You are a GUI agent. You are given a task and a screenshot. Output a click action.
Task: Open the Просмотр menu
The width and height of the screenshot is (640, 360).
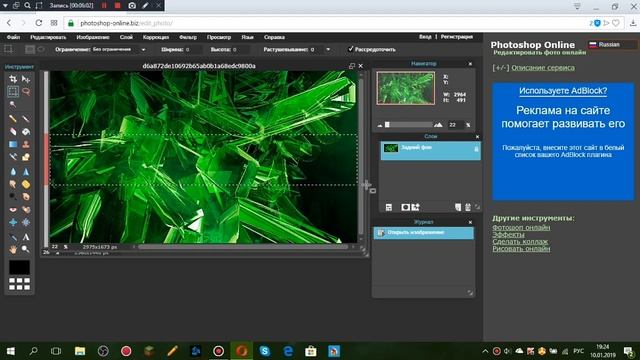point(219,37)
